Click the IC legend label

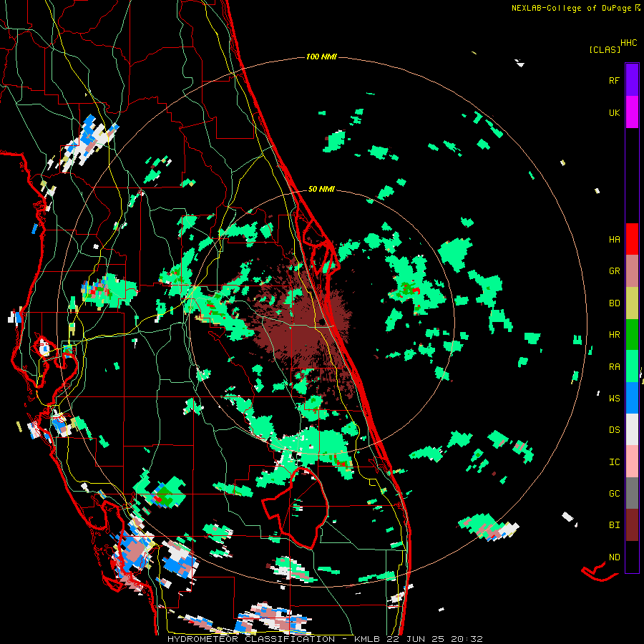614,462
